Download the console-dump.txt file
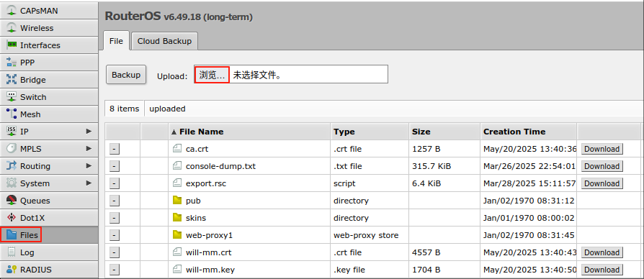 (x=601, y=166)
